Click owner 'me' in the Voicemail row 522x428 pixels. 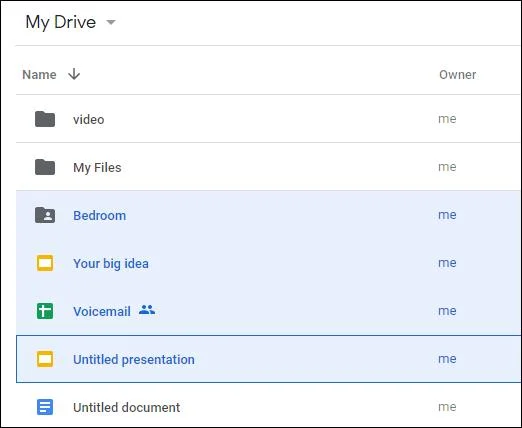(447, 311)
